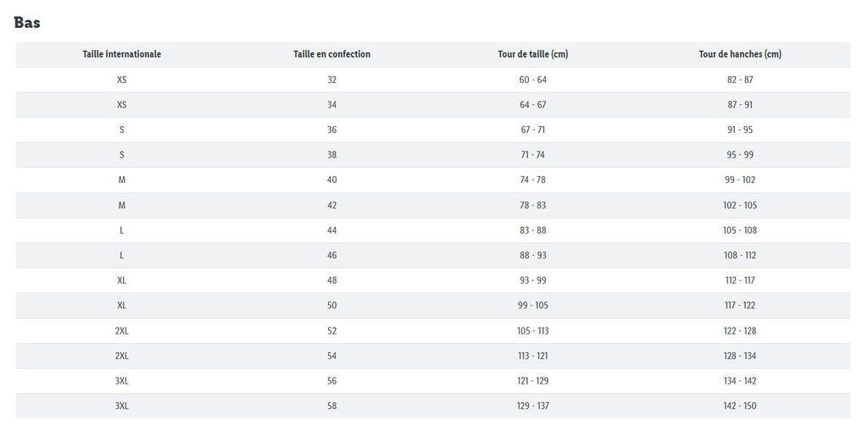
Task: Select waist range 121 - 129
Action: tap(532, 380)
